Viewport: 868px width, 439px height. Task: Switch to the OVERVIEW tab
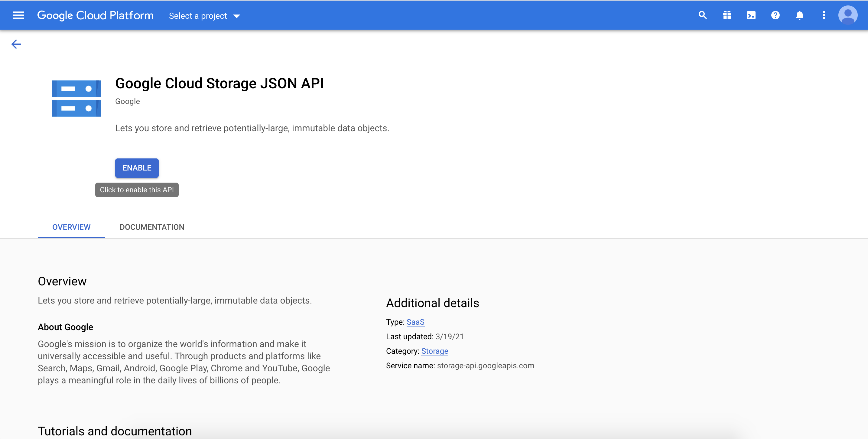click(71, 227)
